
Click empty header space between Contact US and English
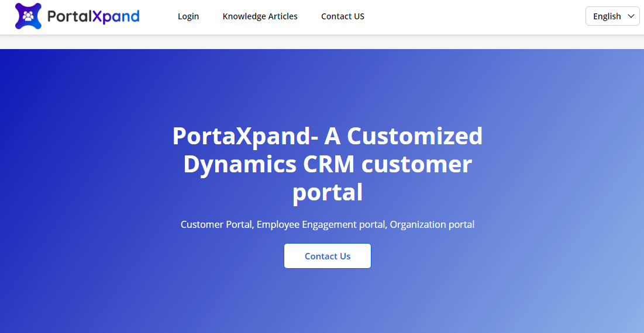tap(474, 16)
